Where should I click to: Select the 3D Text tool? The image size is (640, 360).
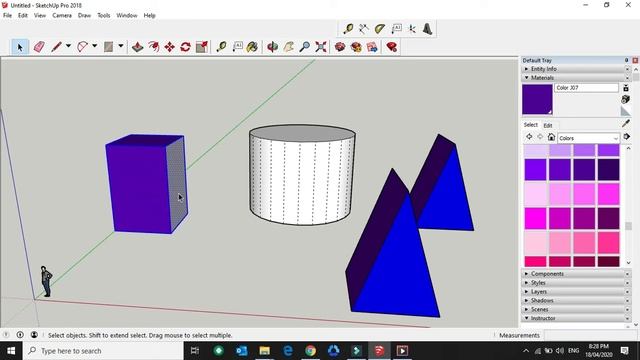coord(427,29)
